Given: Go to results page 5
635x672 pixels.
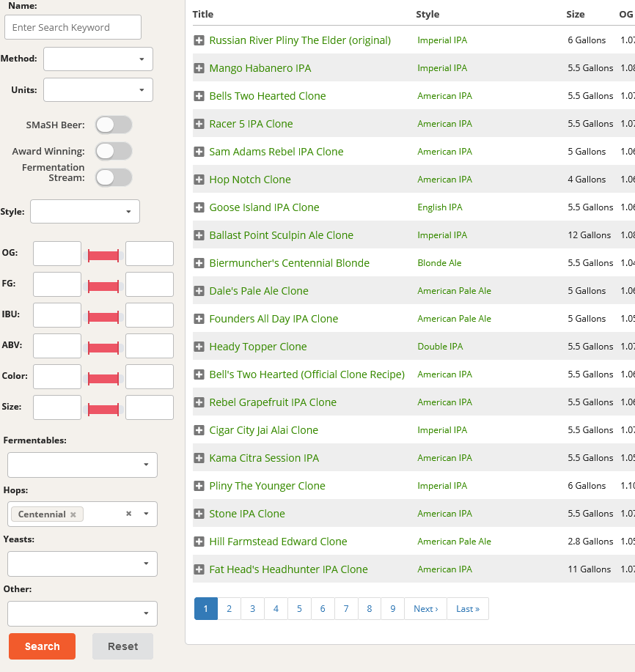Looking at the screenshot, I should 299,609.
